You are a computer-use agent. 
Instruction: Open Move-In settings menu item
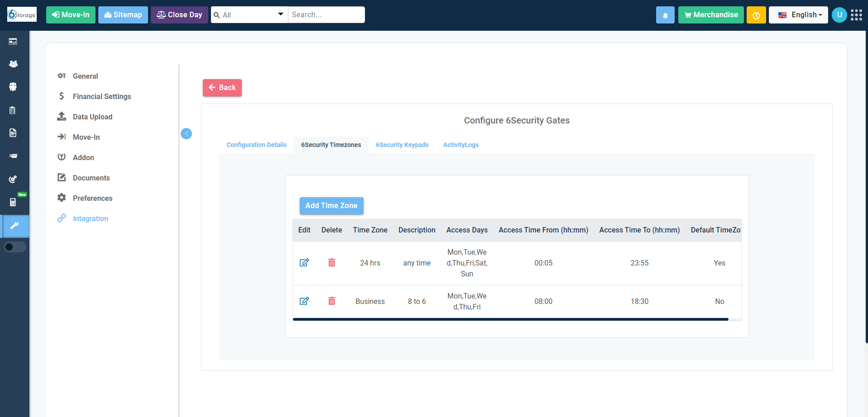point(86,137)
